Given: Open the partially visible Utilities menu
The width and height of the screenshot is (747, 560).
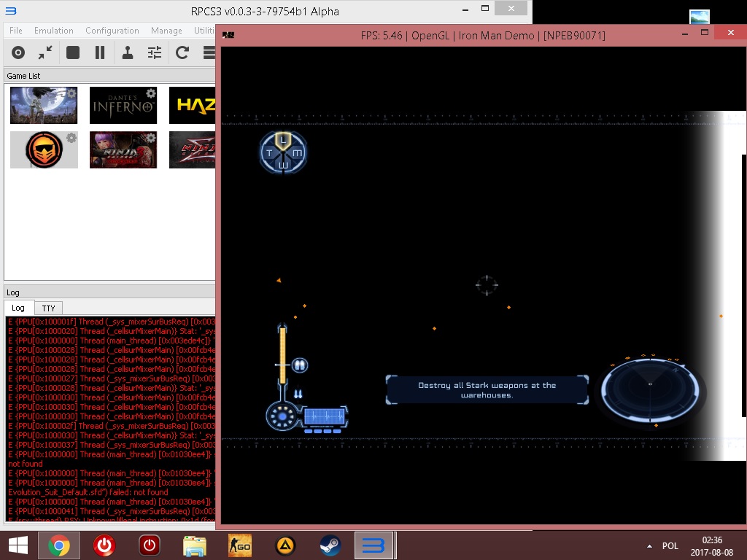Looking at the screenshot, I should coord(204,31).
